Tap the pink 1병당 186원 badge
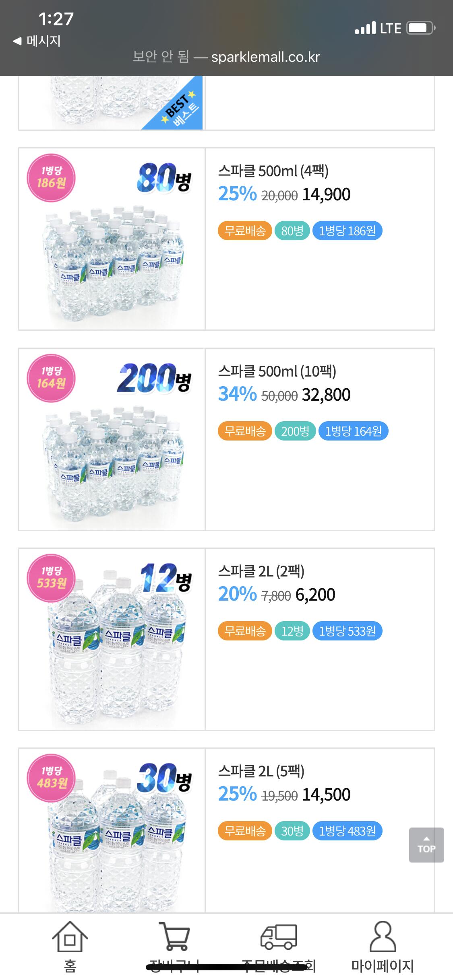 tap(51, 177)
